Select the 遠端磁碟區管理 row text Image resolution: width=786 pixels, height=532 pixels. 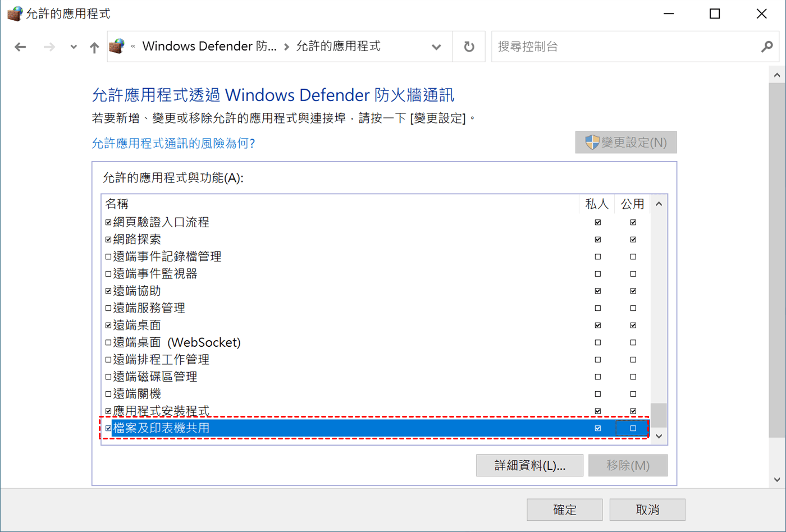point(155,377)
